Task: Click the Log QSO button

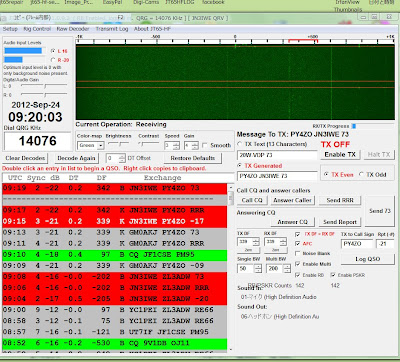Action: point(368,259)
